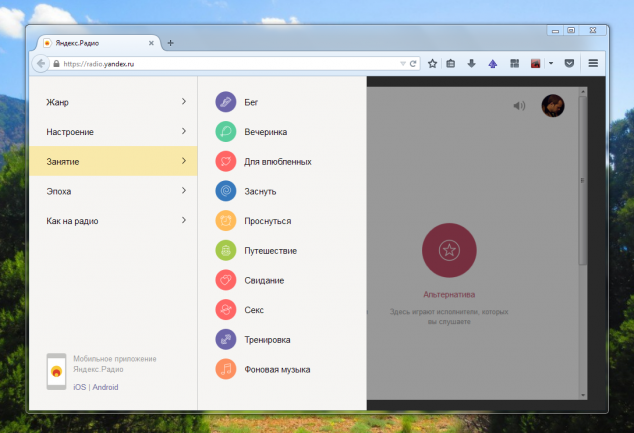Screen dimensions: 634x433
Task: Open the Вечеринка station label
Action: [266, 132]
